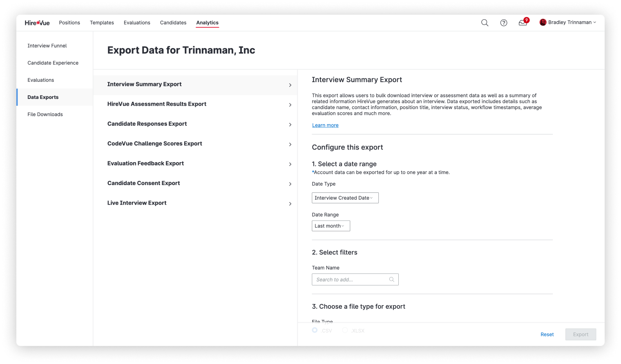
Task: Open the Last month date range dropdown
Action: pos(331,226)
